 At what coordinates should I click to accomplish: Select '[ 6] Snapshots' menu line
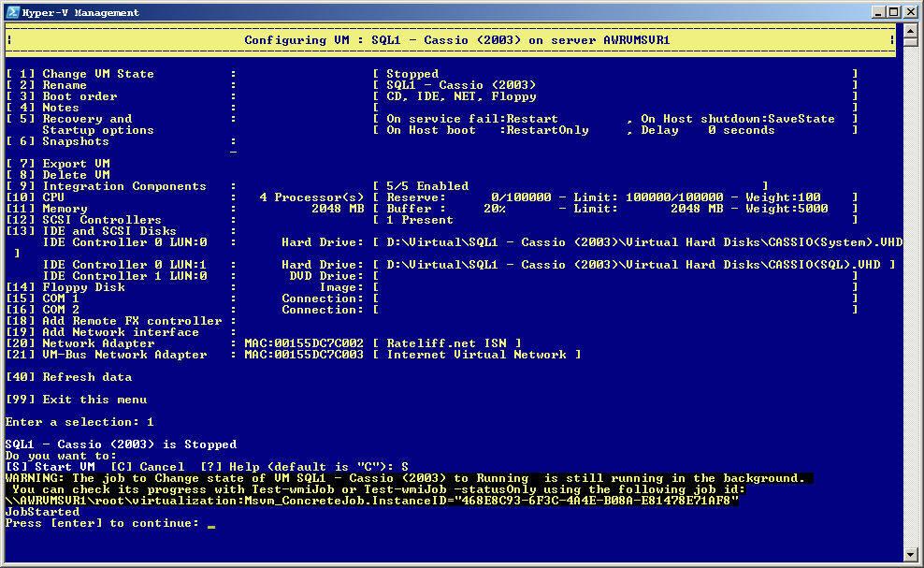[x=58, y=141]
